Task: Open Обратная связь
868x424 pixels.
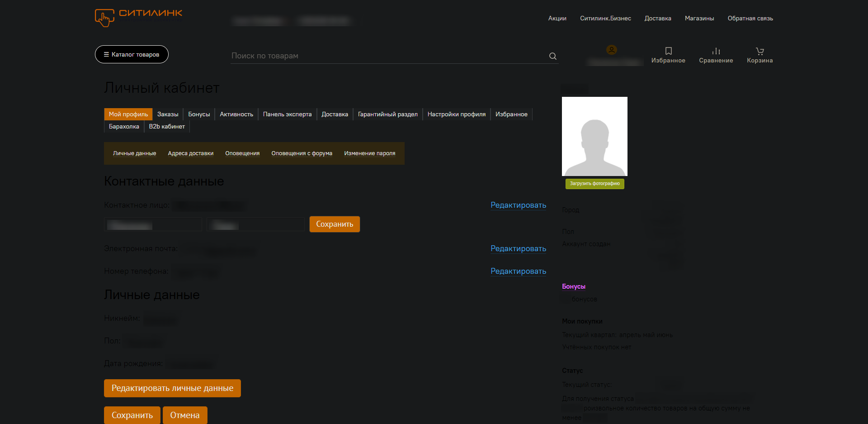Action: pyautogui.click(x=750, y=18)
